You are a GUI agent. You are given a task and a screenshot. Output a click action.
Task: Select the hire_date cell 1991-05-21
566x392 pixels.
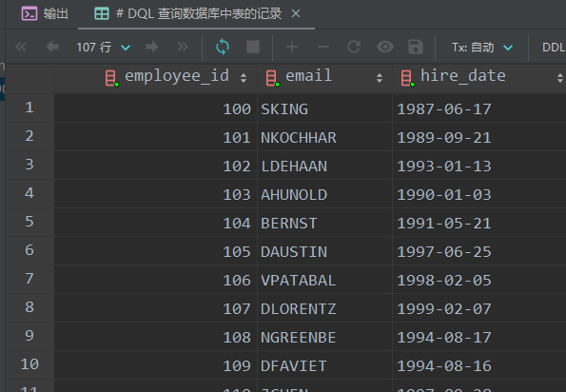pyautogui.click(x=479, y=223)
